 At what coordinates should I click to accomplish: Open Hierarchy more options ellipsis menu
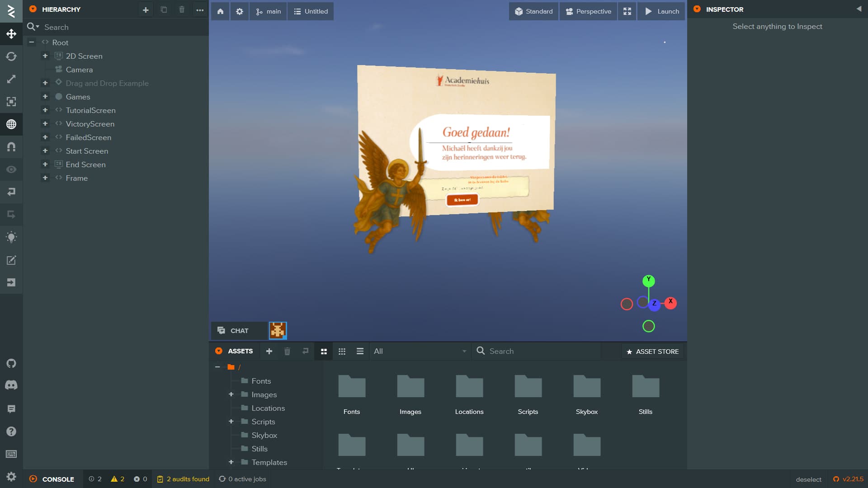pos(200,9)
